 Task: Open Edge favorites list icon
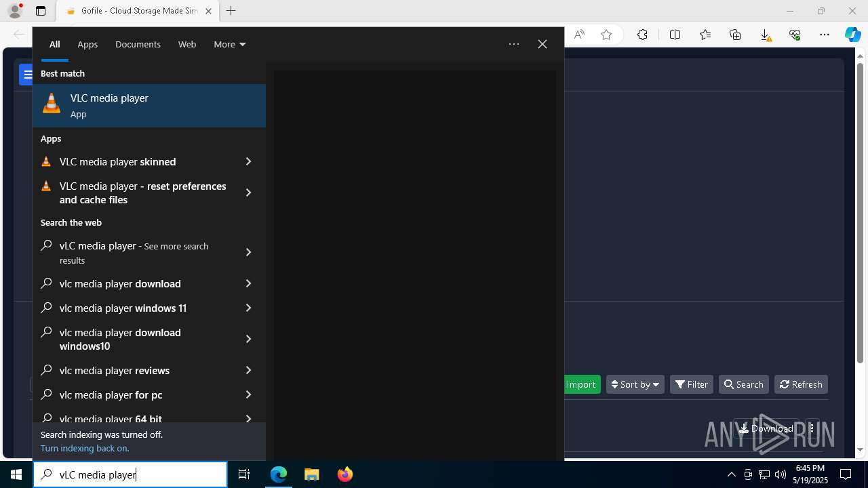point(705,35)
